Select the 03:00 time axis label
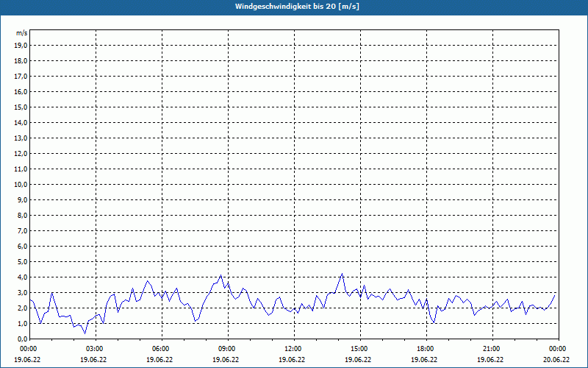Screen dimensions: 588x368 tap(95, 349)
